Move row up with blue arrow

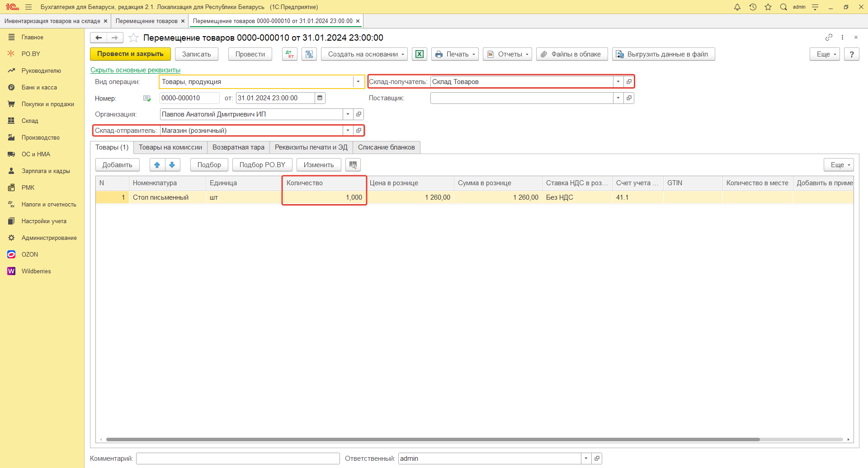157,165
